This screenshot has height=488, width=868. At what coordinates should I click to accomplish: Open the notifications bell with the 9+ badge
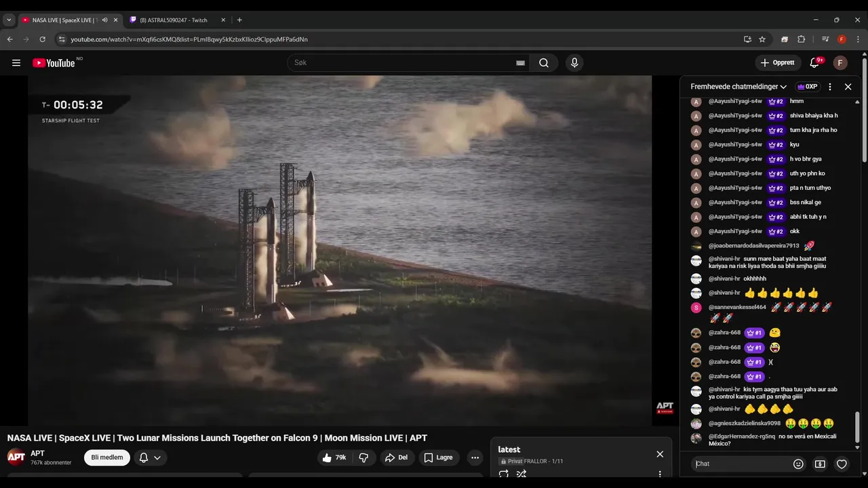pyautogui.click(x=814, y=63)
